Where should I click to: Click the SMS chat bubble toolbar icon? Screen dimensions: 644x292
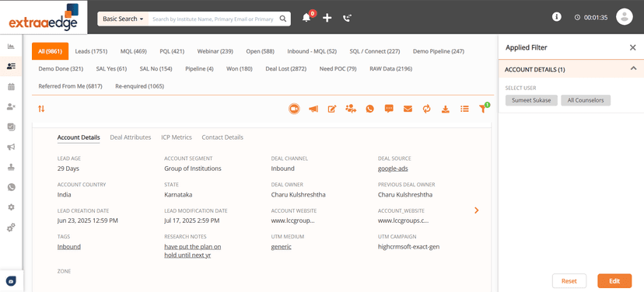pos(389,109)
